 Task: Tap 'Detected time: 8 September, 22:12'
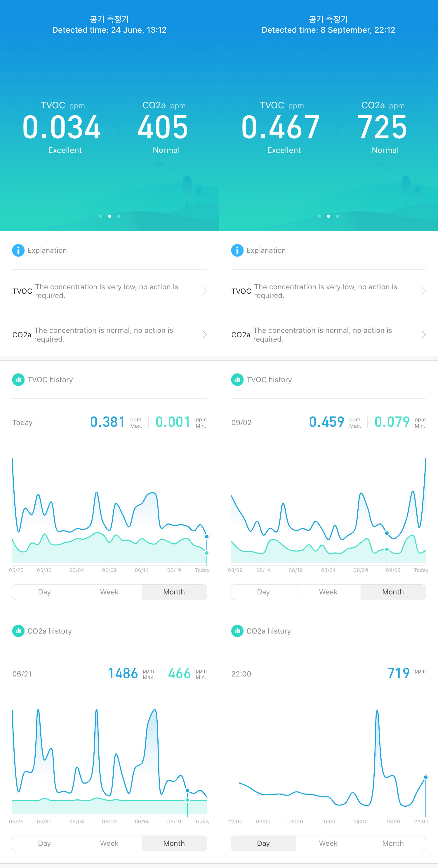click(328, 30)
